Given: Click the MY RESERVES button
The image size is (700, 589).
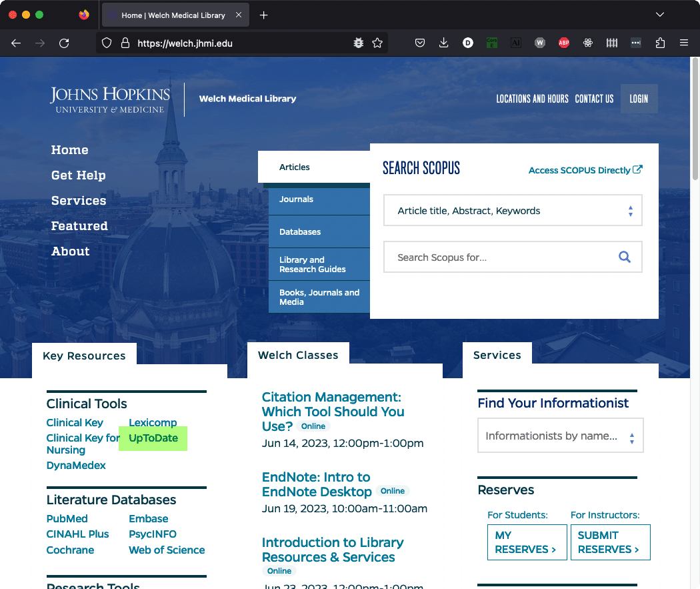Looking at the screenshot, I should tap(527, 542).
